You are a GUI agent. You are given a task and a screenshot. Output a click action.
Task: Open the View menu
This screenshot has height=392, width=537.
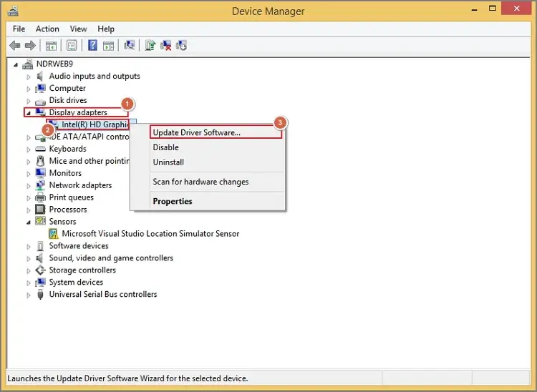coord(78,29)
